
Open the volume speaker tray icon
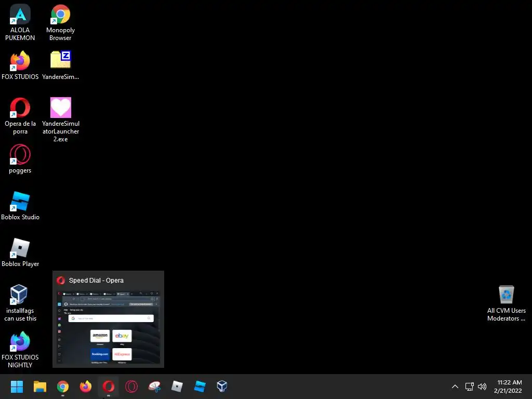point(482,387)
